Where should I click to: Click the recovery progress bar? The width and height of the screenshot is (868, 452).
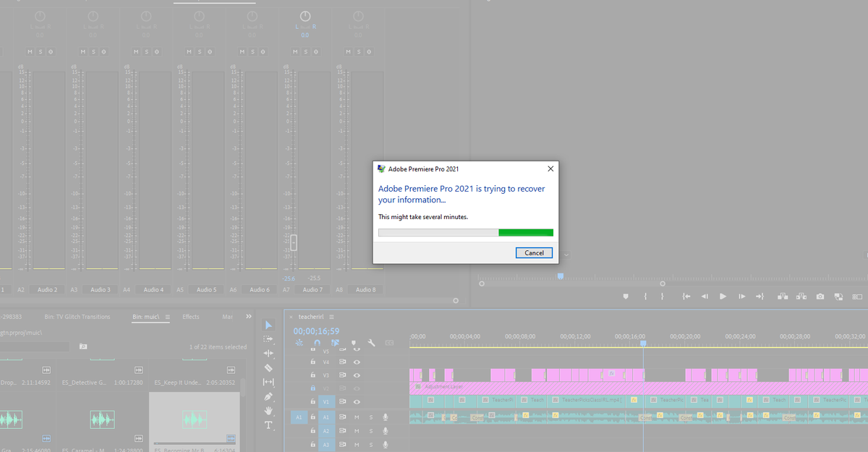[466, 233]
